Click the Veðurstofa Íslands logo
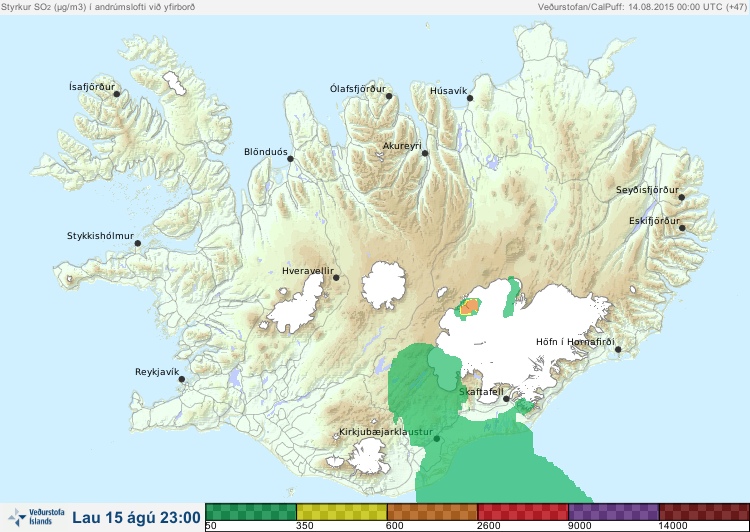 coord(36,517)
